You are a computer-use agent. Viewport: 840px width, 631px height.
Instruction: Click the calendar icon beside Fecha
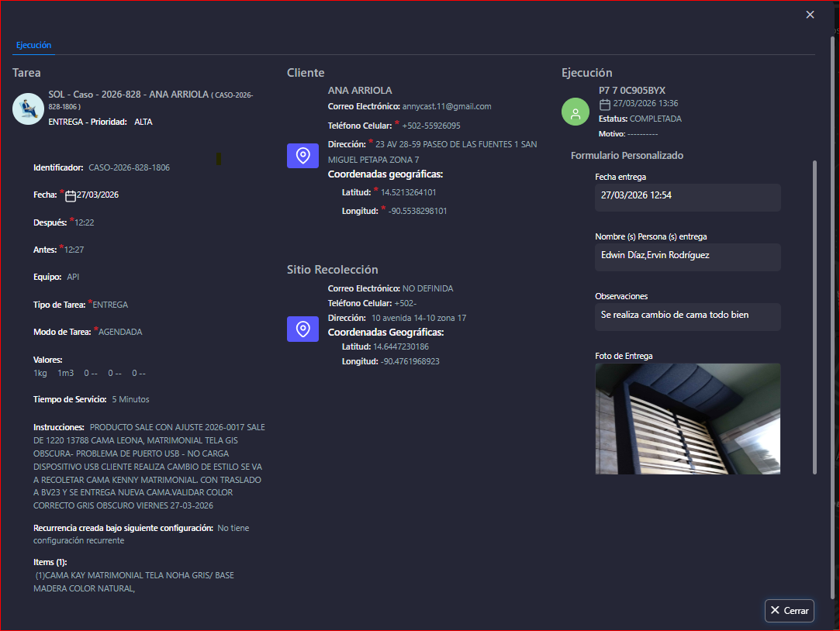point(71,195)
